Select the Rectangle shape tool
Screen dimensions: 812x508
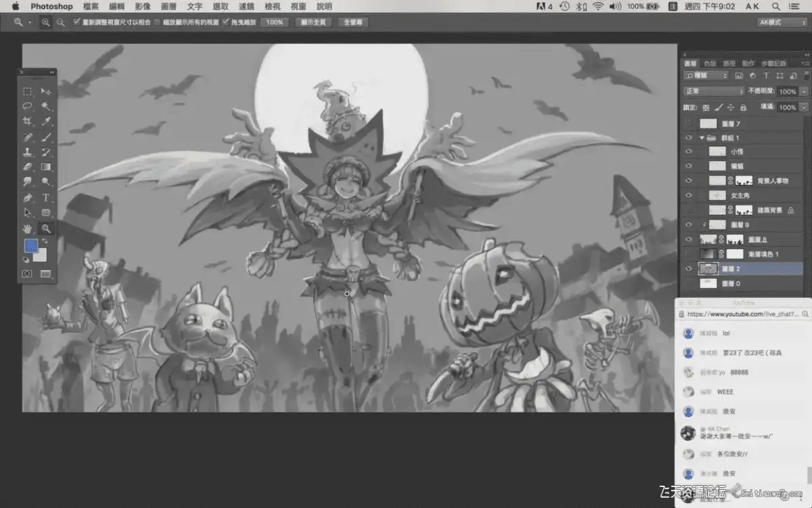[46, 213]
